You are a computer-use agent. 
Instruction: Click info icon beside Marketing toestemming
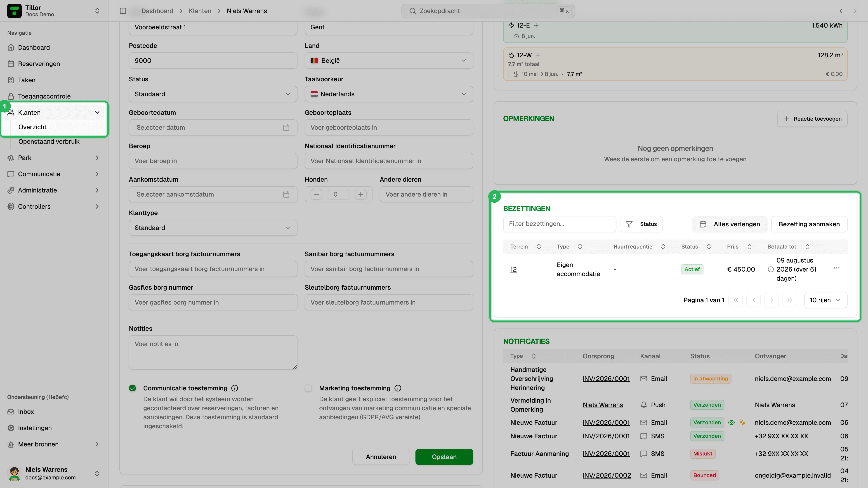(x=398, y=388)
